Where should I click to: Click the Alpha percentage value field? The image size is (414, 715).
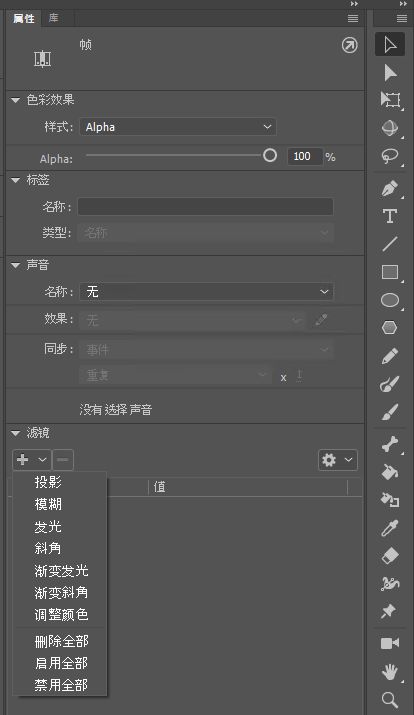point(305,156)
